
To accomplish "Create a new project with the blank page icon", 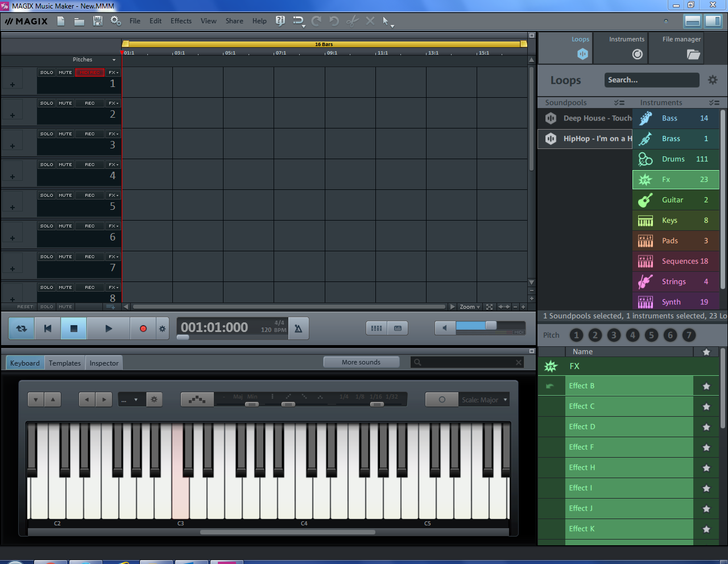I will [61, 21].
